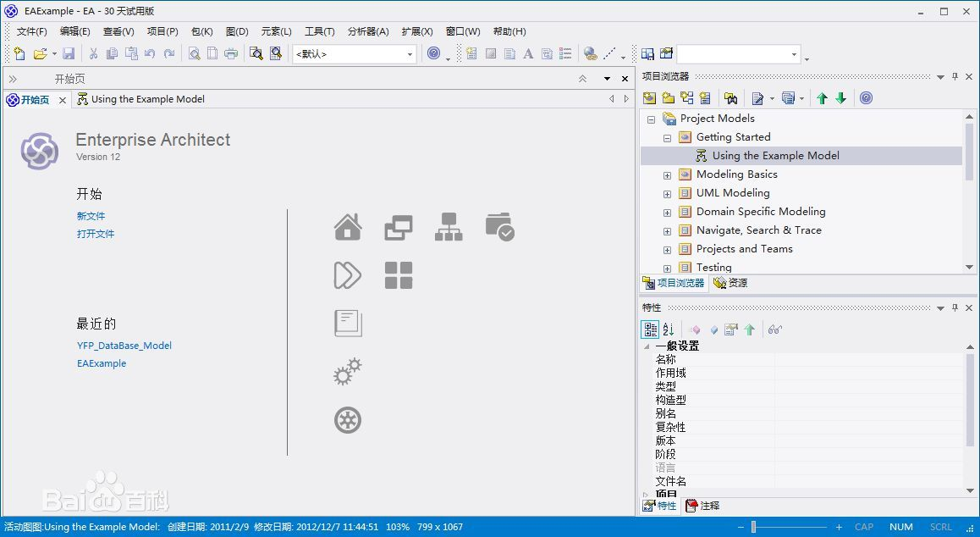Select Using the Example Model tree item
Image resolution: width=980 pixels, height=537 pixels.
point(776,156)
